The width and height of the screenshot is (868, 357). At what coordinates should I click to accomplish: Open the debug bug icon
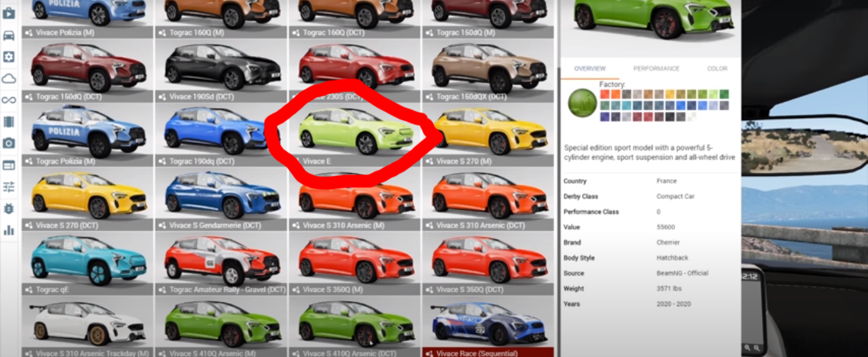pos(9,208)
